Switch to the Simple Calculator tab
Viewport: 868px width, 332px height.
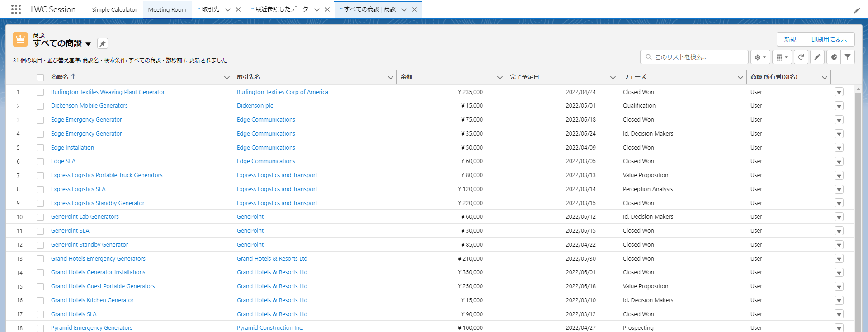point(114,9)
